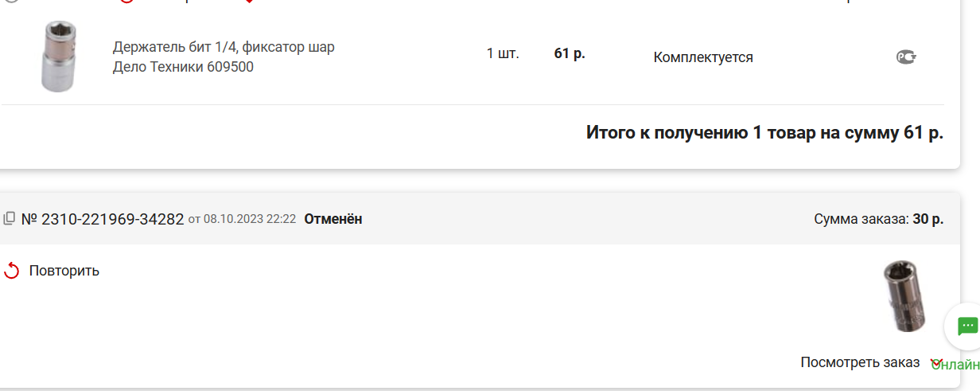The image size is (980, 391).
Task: Click the order date "от 08.10.2023 22:22"
Action: click(242, 219)
